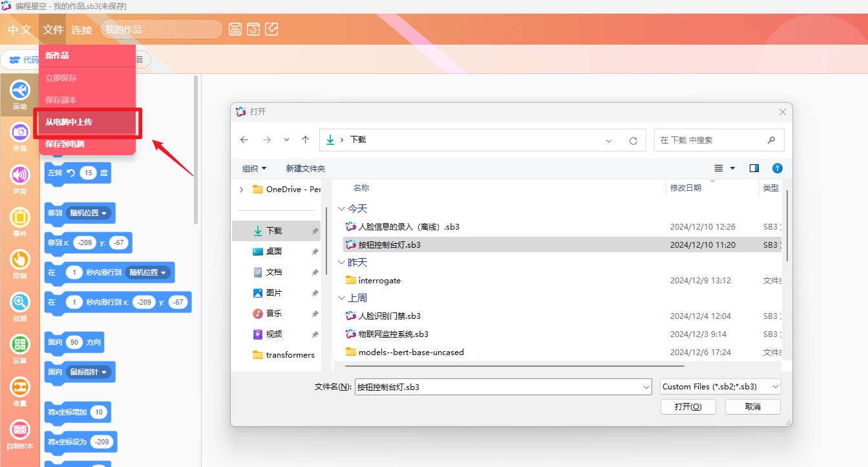Select file 人脸识别门禁.sb3
This screenshot has height=467, width=868.
pyautogui.click(x=389, y=316)
